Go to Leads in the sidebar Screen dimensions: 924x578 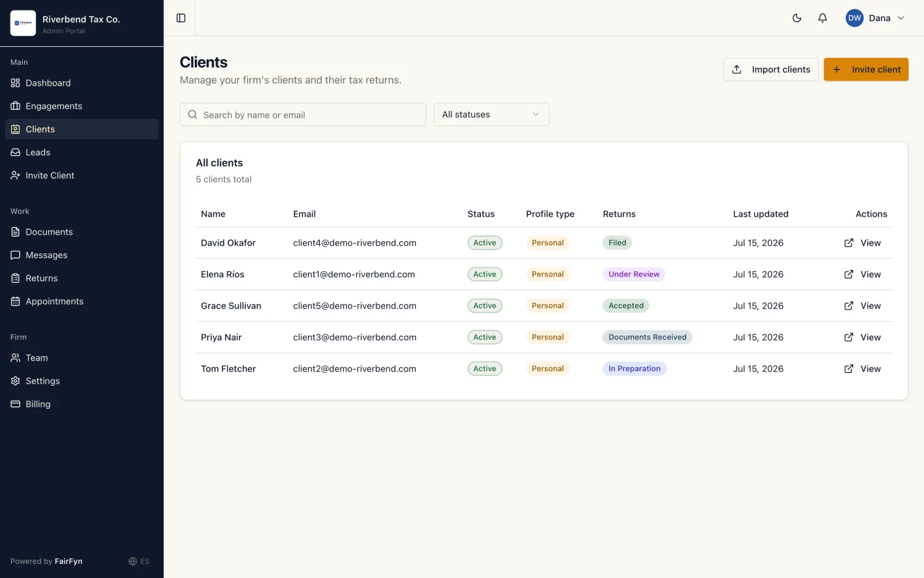(x=81, y=152)
